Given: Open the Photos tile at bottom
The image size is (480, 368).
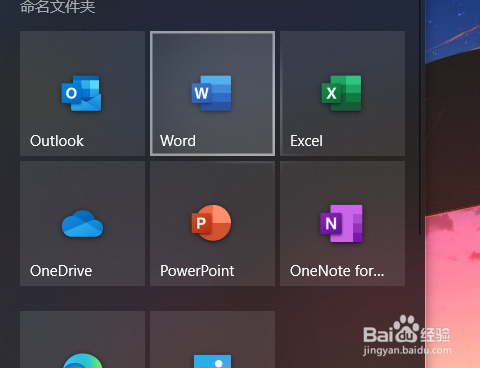Looking at the screenshot, I should coord(212,339).
